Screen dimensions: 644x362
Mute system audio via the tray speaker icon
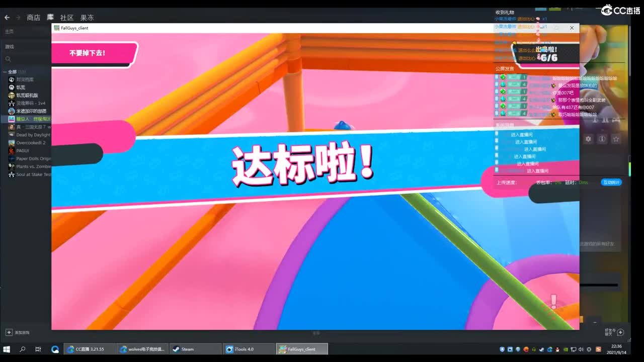pos(581,348)
